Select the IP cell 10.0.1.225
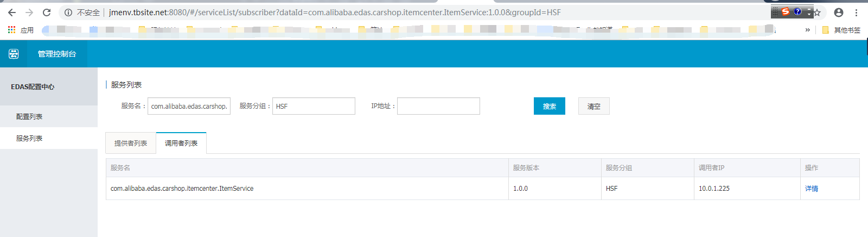The width and height of the screenshot is (868, 237). tap(747, 189)
